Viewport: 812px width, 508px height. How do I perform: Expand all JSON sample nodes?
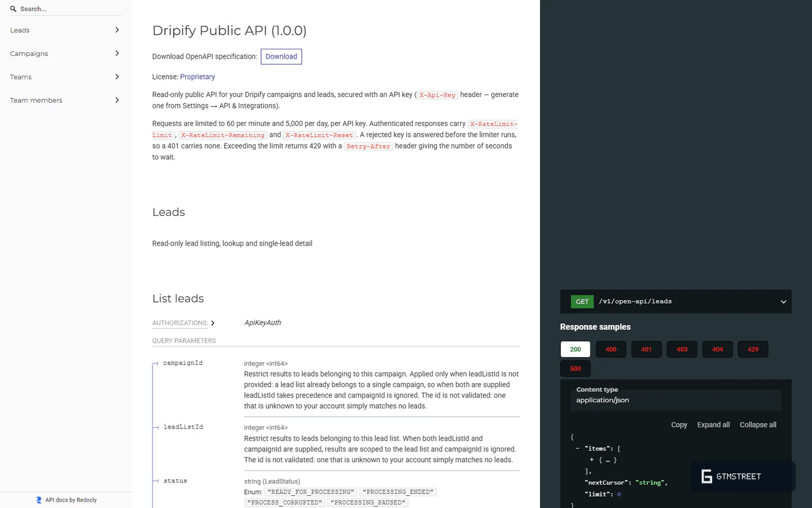coord(713,425)
